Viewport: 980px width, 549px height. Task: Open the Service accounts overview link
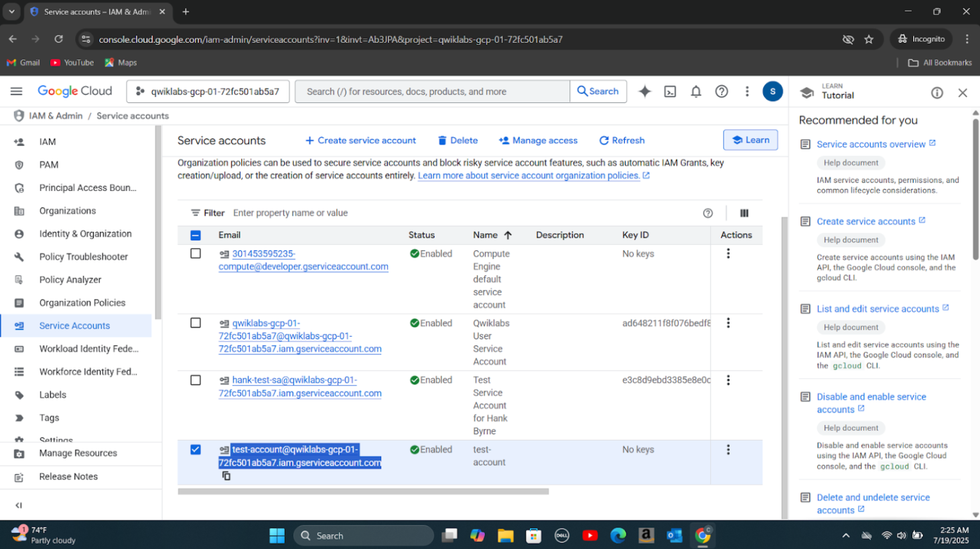coord(871,144)
